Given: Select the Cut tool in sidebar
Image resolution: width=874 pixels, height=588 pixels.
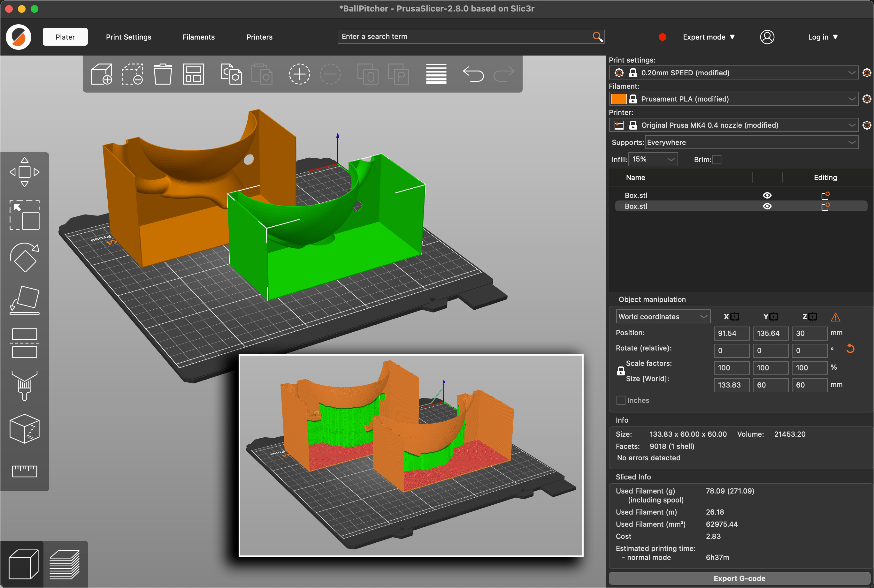Looking at the screenshot, I should tap(24, 343).
